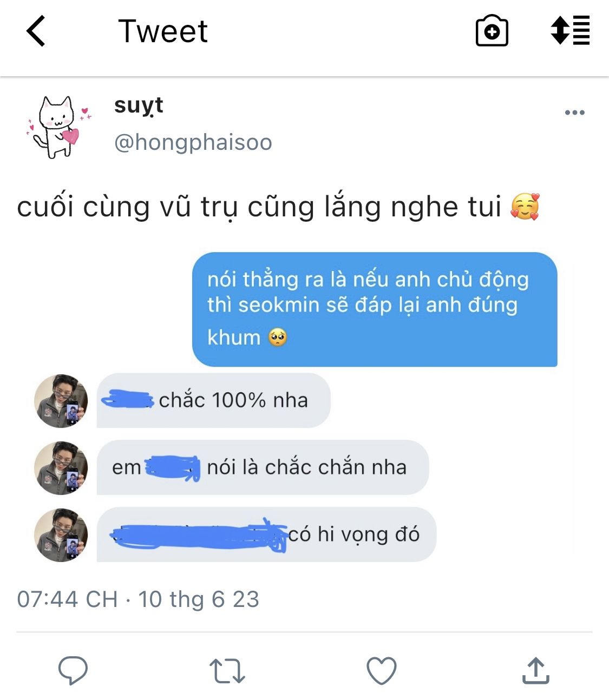Image resolution: width=609 pixels, height=700 pixels.
Task: Like the tweet with the heart icon
Action: click(382, 671)
